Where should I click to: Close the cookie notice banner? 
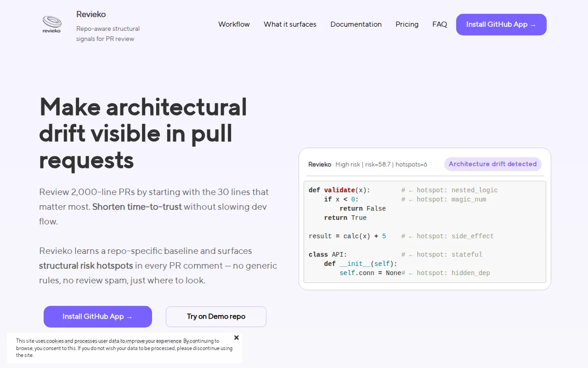(237, 338)
